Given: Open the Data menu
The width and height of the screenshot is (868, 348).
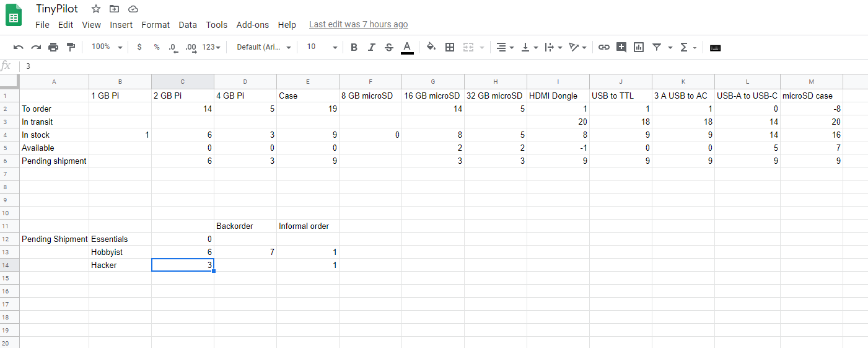Looking at the screenshot, I should [x=188, y=25].
